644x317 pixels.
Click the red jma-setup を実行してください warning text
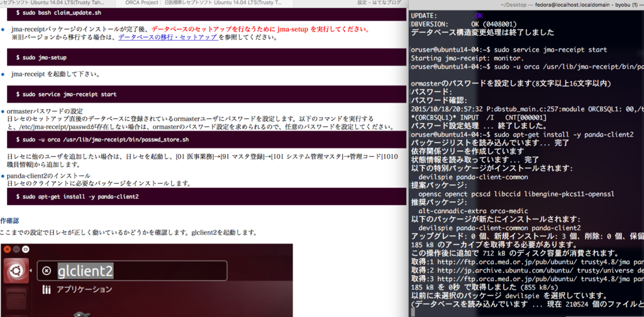pyautogui.click(x=260, y=30)
